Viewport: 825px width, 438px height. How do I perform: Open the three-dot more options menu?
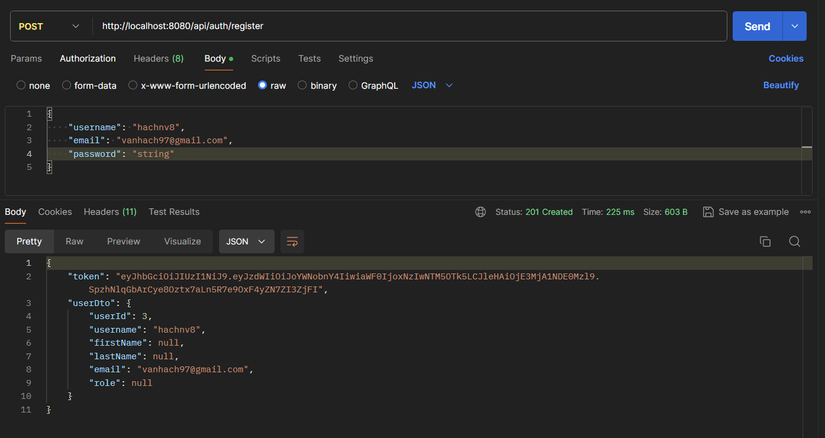point(804,212)
